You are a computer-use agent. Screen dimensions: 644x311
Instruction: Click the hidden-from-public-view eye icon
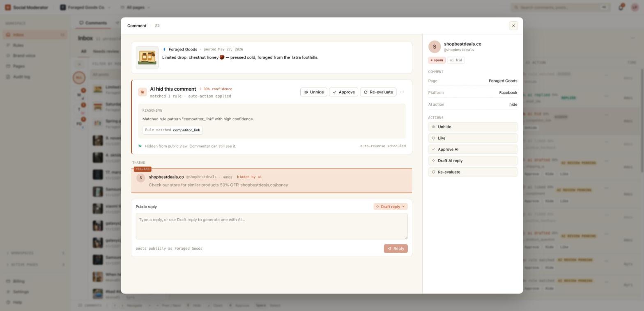pos(140,146)
